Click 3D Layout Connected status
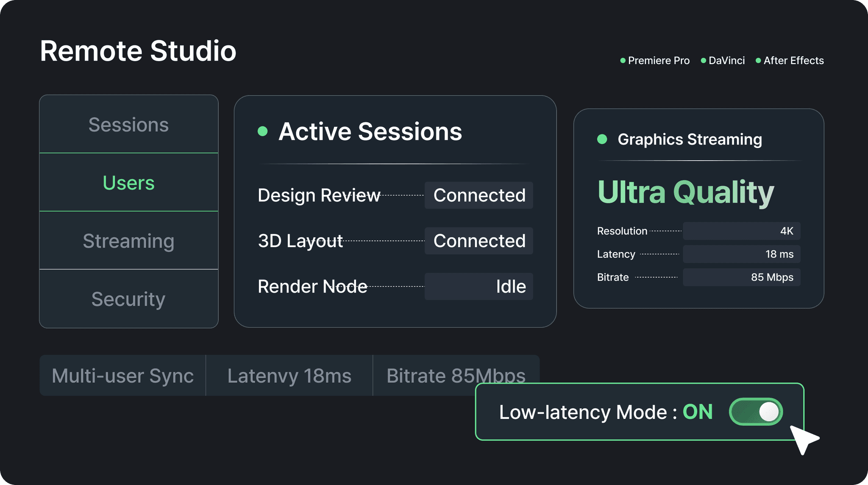 pos(479,241)
